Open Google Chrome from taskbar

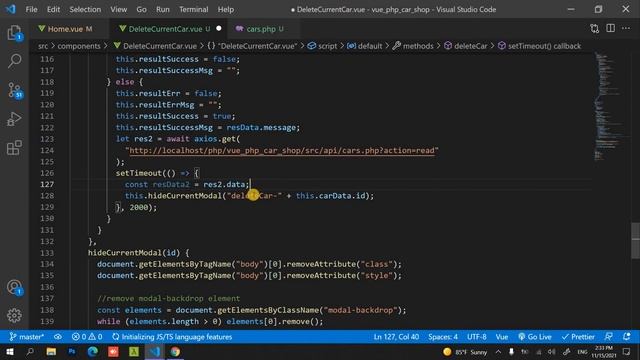(175, 351)
